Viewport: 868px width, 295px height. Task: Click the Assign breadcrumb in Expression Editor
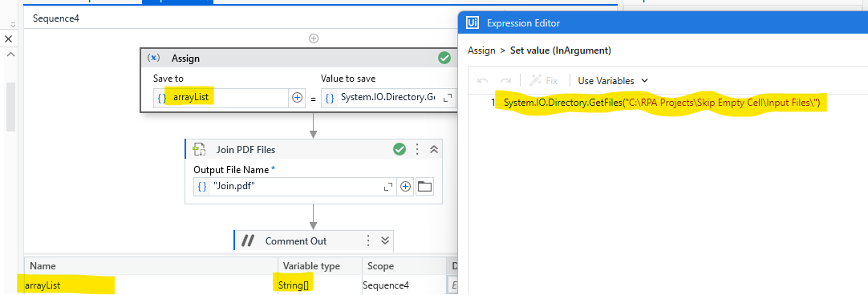[481, 51]
